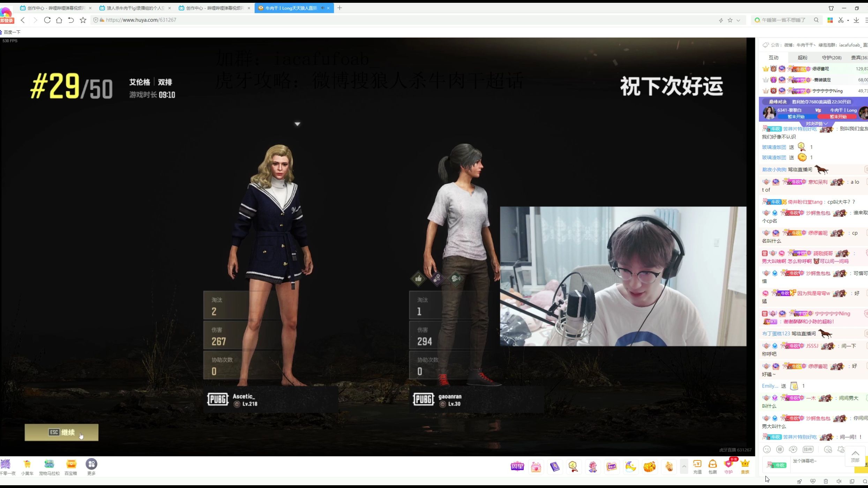Click the popout window icon below chat
Viewport: 868px width, 488px height.
[x=852, y=481]
